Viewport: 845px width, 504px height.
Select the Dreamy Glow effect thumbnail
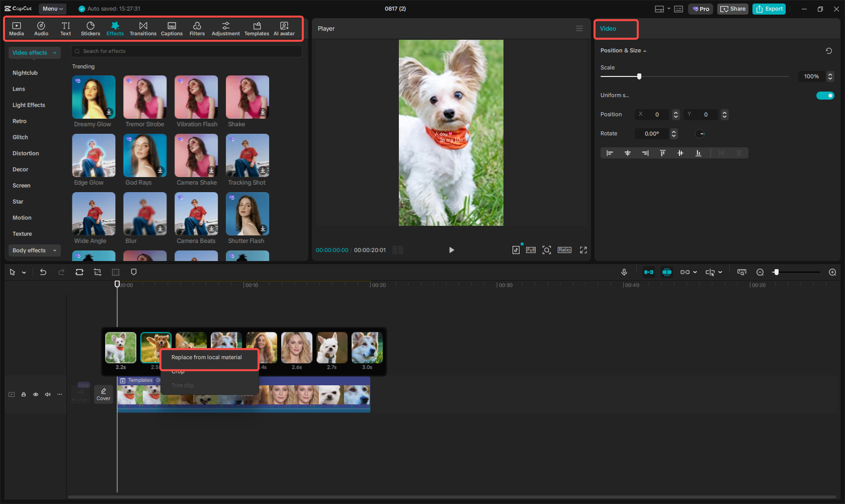click(x=94, y=97)
